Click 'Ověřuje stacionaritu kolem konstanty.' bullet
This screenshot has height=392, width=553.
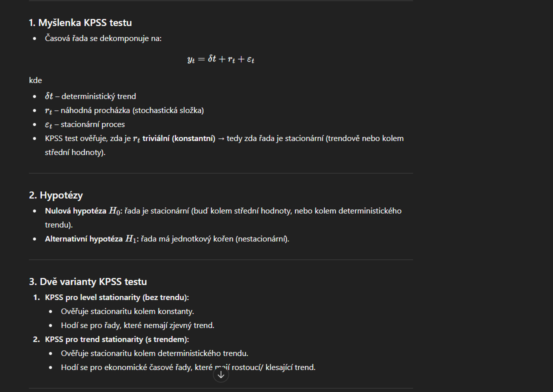click(x=127, y=311)
